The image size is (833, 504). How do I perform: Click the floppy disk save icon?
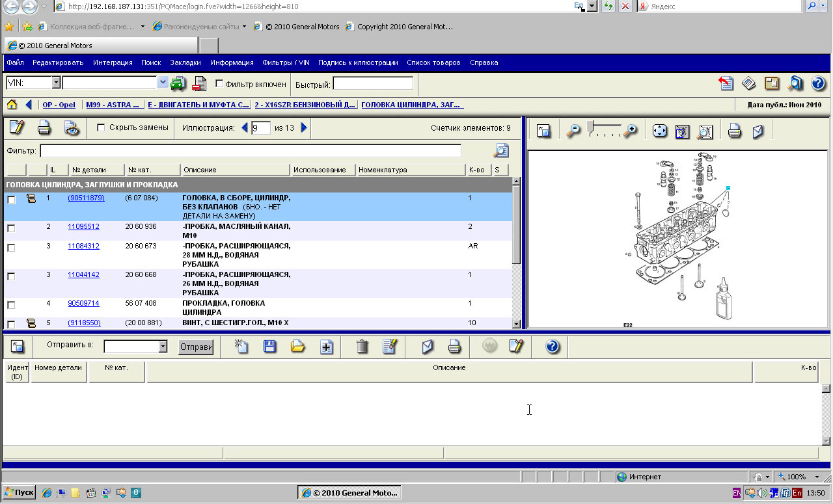coord(270,347)
